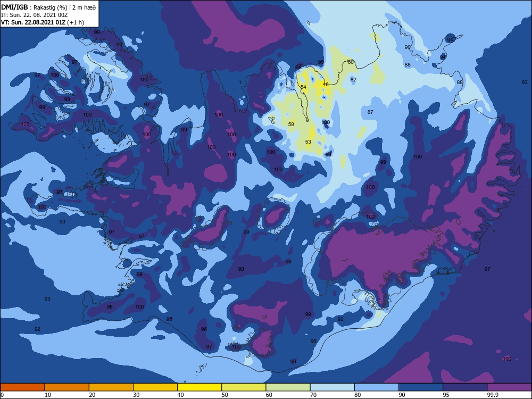Click the orange 10–20 legend swatch
This screenshot has height=399, width=532.
(x=67, y=387)
